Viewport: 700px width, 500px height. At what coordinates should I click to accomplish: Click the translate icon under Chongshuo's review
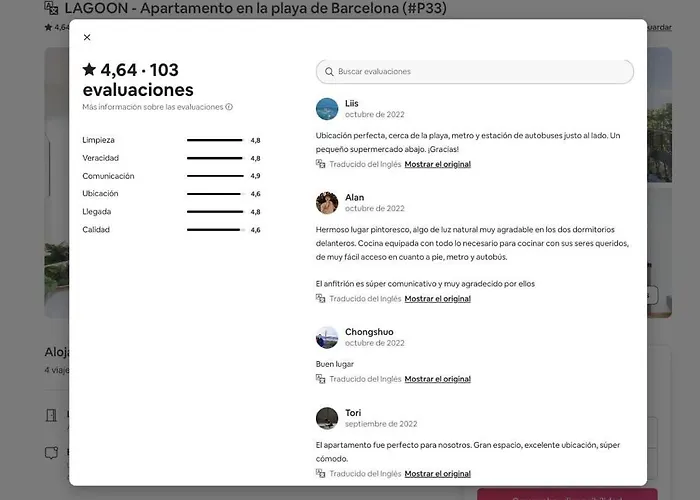[321, 379]
